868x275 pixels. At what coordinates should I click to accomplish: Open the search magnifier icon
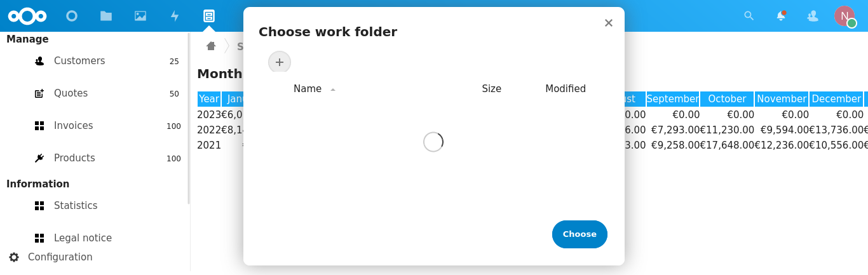(x=749, y=16)
